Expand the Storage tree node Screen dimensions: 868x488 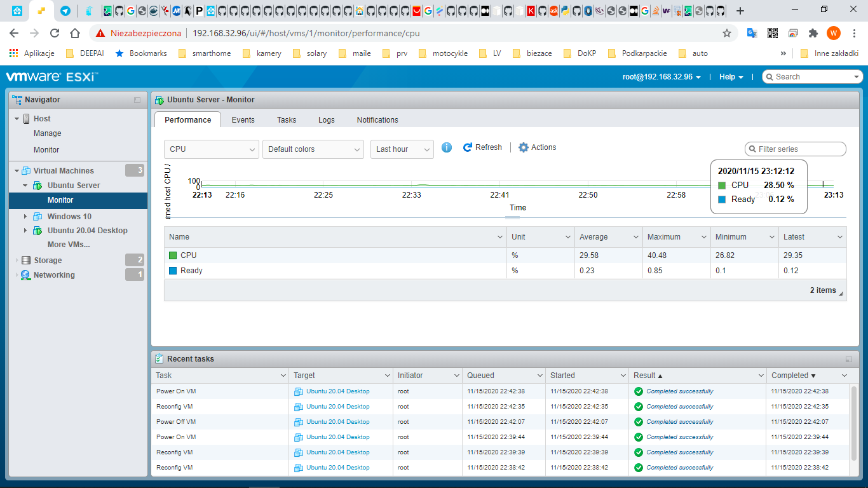click(x=17, y=261)
